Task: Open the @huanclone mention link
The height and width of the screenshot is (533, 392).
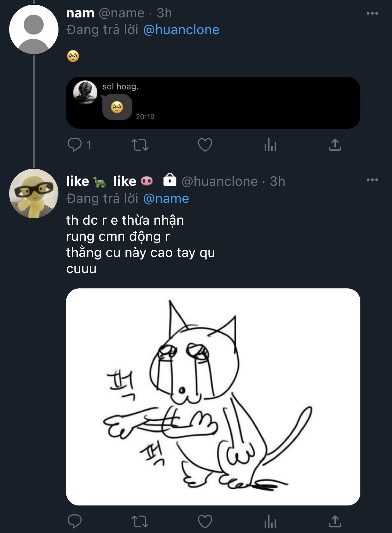Action: [181, 30]
